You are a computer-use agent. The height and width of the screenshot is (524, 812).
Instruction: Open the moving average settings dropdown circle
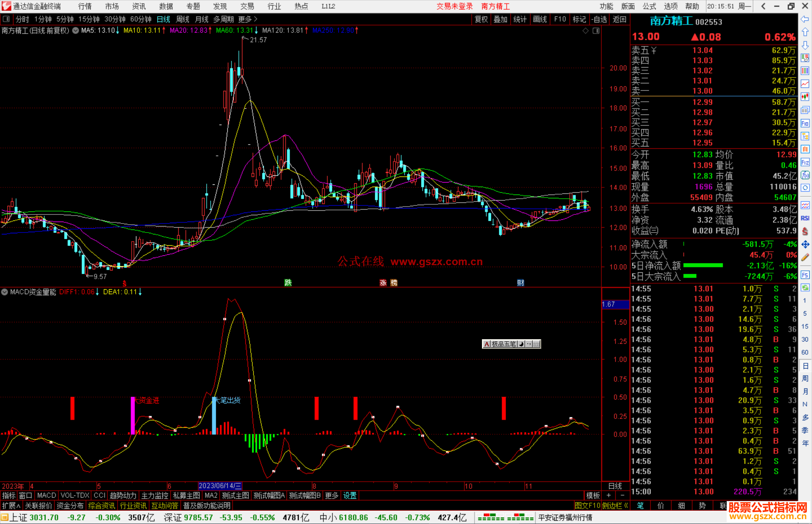tap(76, 31)
